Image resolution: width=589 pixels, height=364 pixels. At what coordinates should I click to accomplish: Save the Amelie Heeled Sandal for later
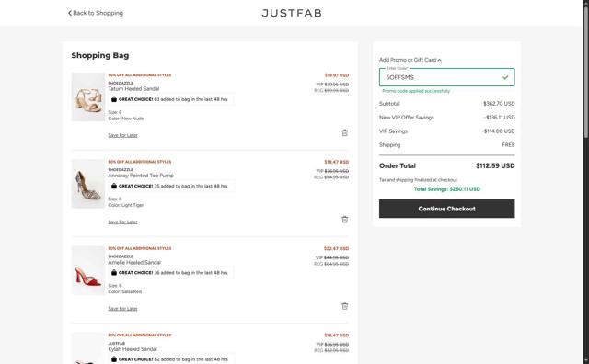[122, 309]
